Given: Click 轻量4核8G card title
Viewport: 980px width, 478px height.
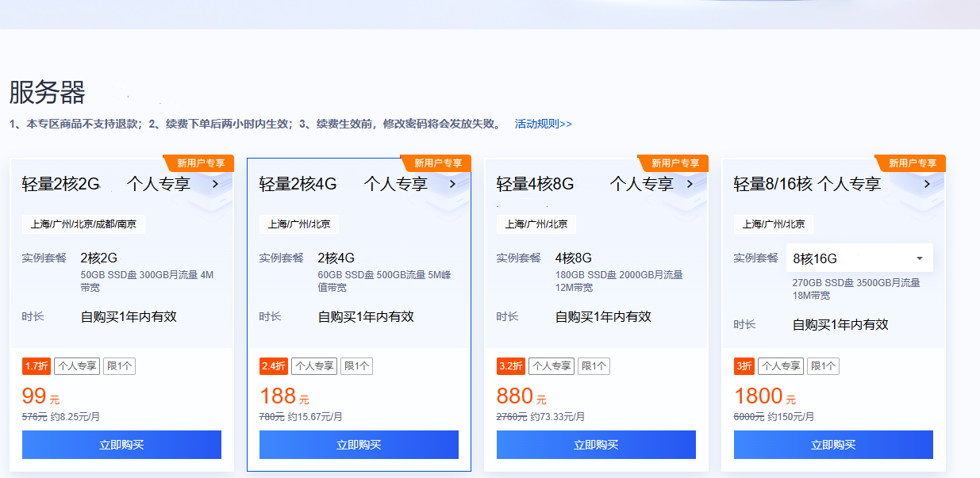Looking at the screenshot, I should coord(535,184).
